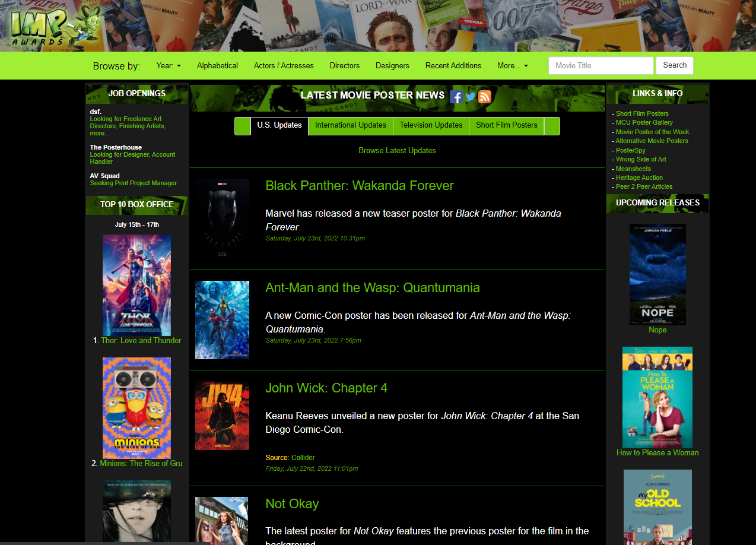The image size is (756, 545).
Task: Open the Nope poster thumbnail
Action: 657,274
